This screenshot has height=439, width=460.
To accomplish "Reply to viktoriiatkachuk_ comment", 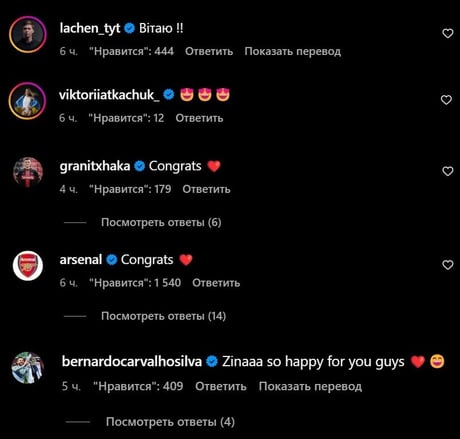I will 199,118.
